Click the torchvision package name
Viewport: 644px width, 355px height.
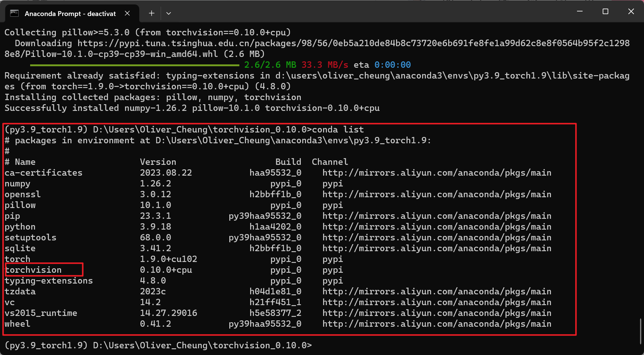pyautogui.click(x=33, y=270)
